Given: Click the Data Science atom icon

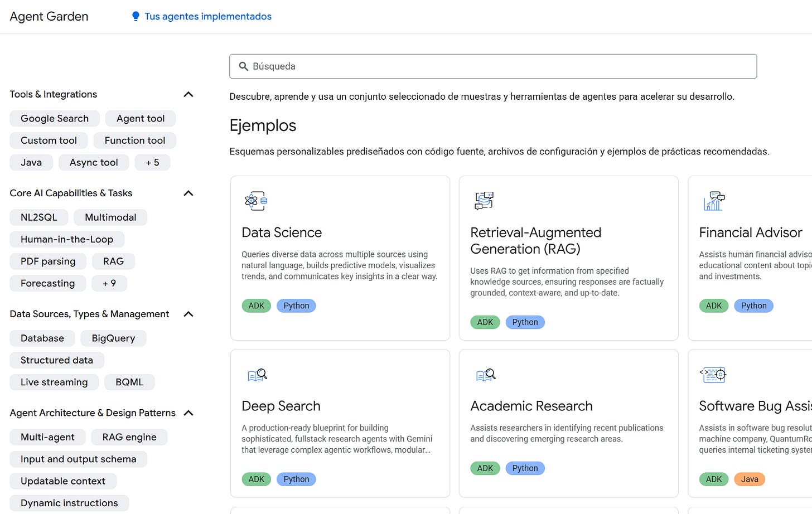Looking at the screenshot, I should pos(256,201).
